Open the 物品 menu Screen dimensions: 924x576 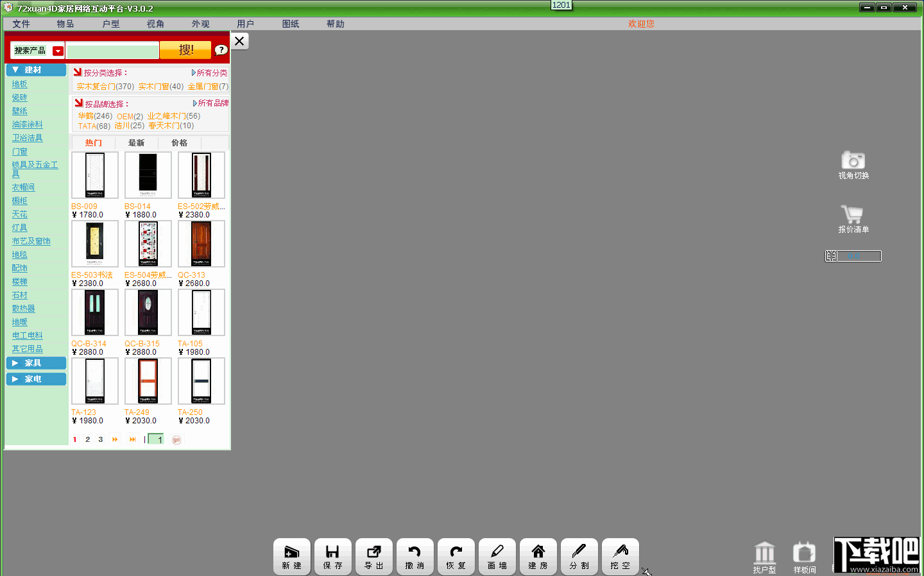[65, 24]
